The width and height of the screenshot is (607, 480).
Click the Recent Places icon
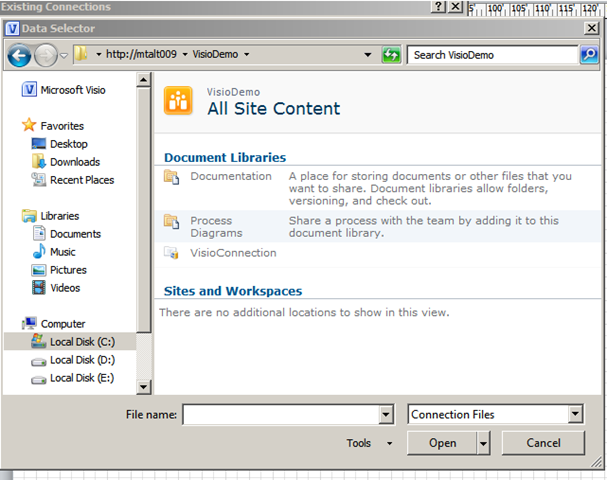(38, 179)
